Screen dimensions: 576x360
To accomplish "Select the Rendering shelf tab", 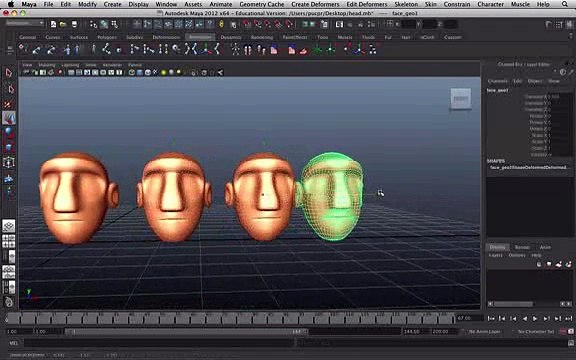I will coord(262,37).
